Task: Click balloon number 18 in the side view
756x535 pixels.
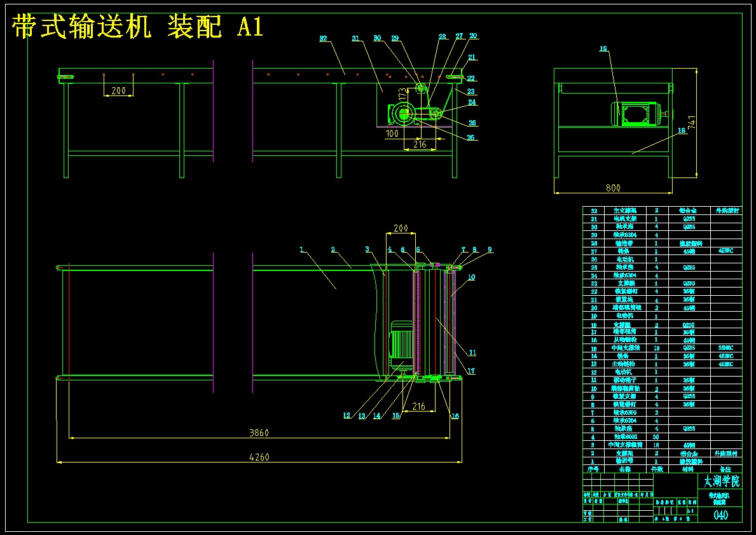Action: point(682,130)
